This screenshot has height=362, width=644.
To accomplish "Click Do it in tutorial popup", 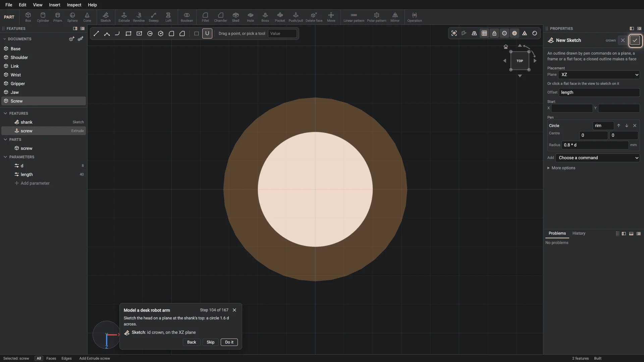I will click(x=229, y=342).
